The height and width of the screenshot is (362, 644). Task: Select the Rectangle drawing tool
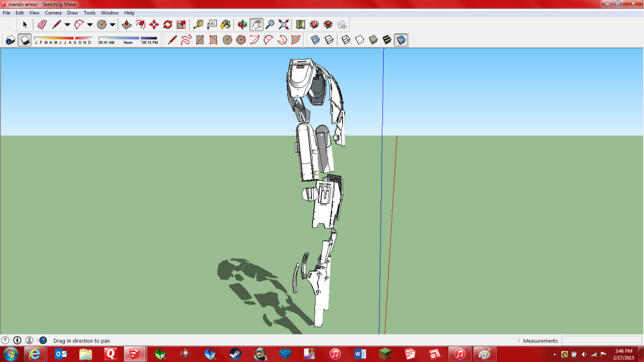(x=199, y=40)
